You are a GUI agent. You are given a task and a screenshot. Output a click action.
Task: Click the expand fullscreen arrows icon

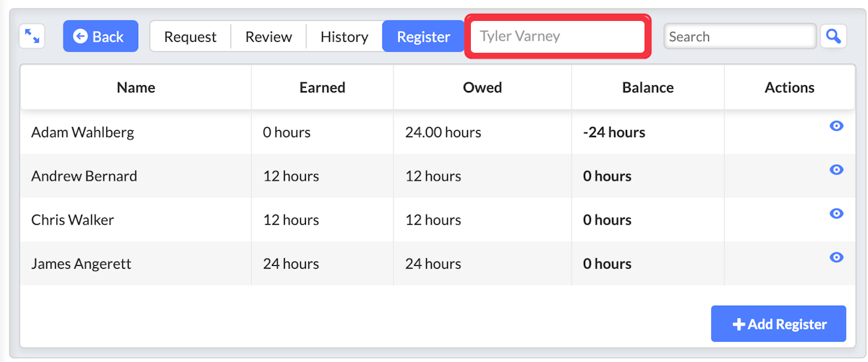32,36
